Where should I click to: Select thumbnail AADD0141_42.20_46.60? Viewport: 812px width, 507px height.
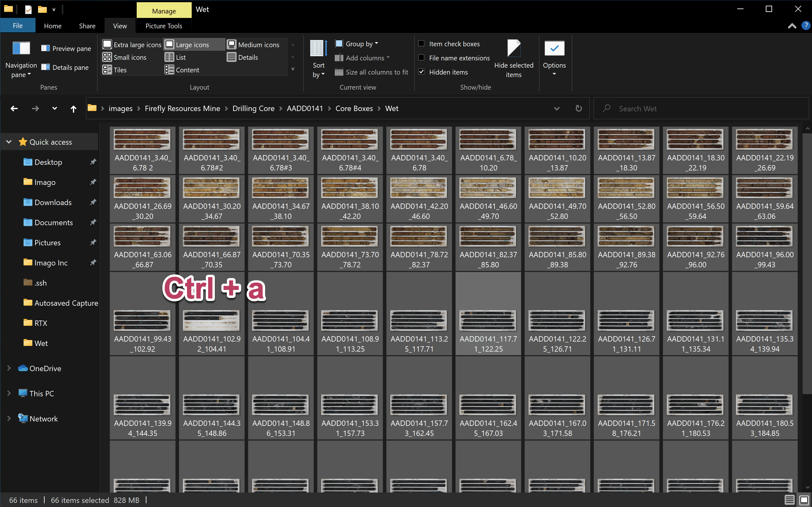point(419,199)
